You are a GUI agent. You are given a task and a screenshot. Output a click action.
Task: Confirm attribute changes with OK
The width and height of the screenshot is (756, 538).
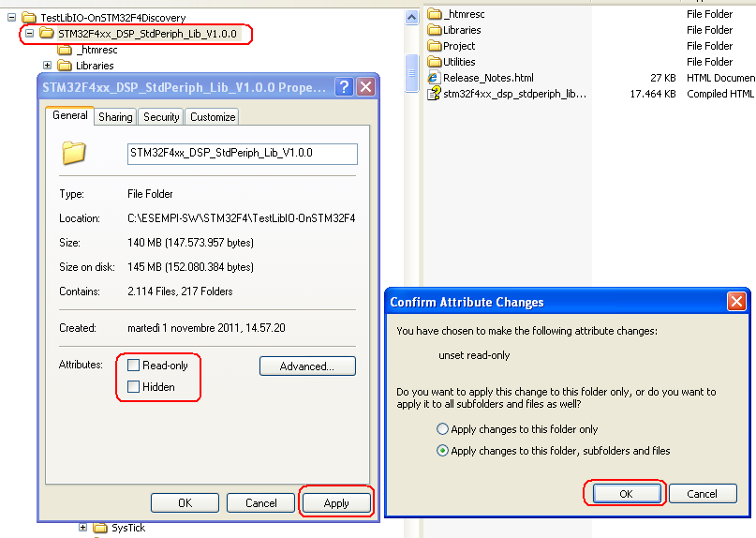tap(627, 494)
